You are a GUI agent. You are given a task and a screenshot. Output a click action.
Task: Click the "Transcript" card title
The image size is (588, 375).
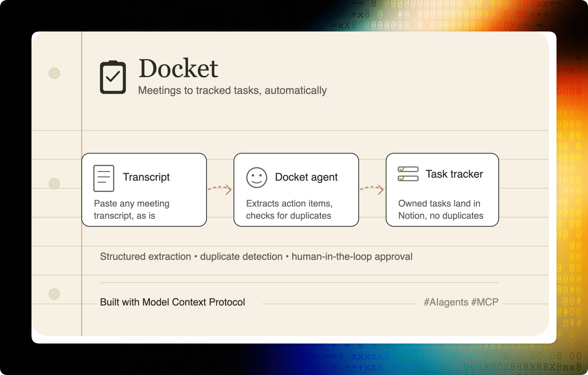point(146,177)
